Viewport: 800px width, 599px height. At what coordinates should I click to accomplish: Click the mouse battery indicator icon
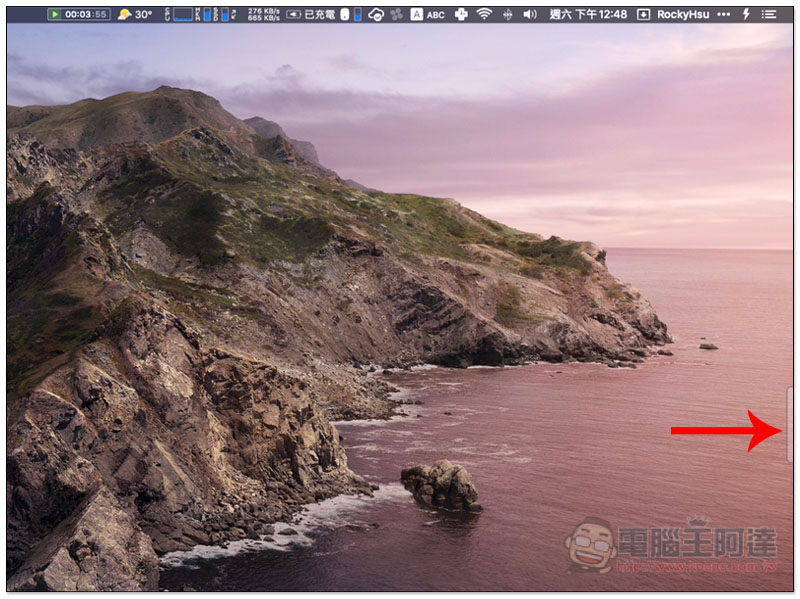pyautogui.click(x=344, y=14)
